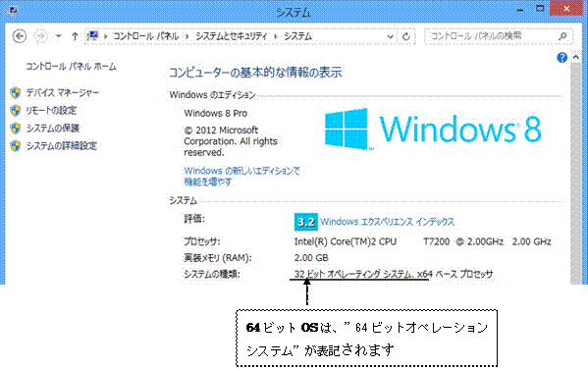Click the shield icon beside デバイス マネージャー

pyautogui.click(x=16, y=92)
